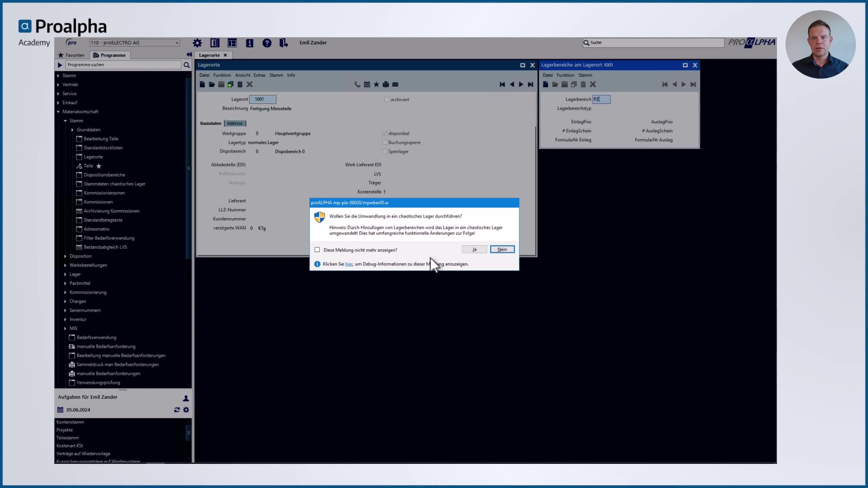Open the info book icon in top toolbar
This screenshot has height=488, width=868.
[249, 43]
